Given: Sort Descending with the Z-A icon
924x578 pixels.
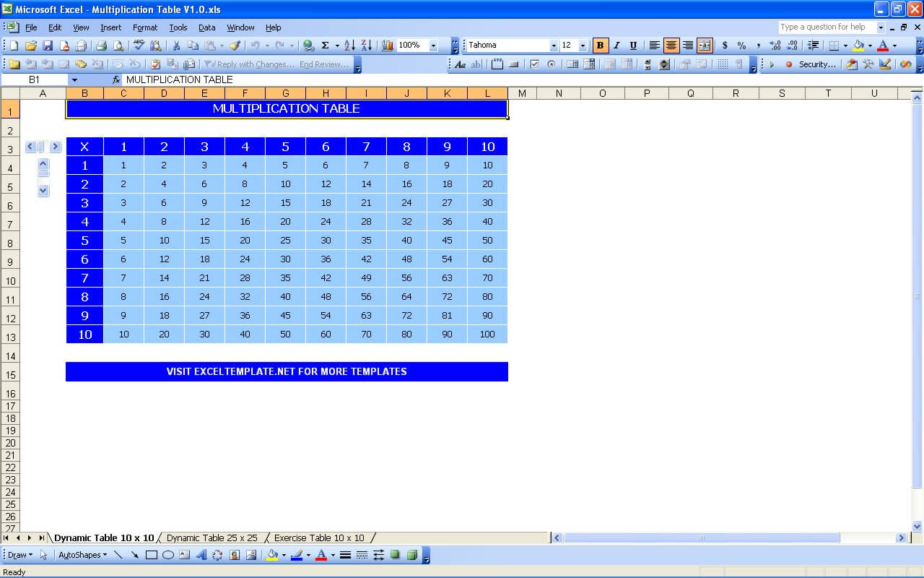Looking at the screenshot, I should coord(367,46).
